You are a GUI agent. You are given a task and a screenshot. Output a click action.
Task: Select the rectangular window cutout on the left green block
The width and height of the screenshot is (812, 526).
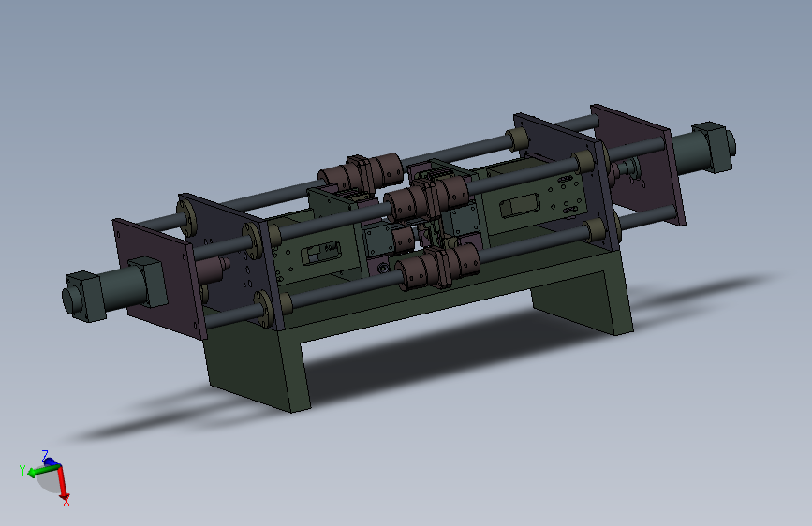pos(320,253)
